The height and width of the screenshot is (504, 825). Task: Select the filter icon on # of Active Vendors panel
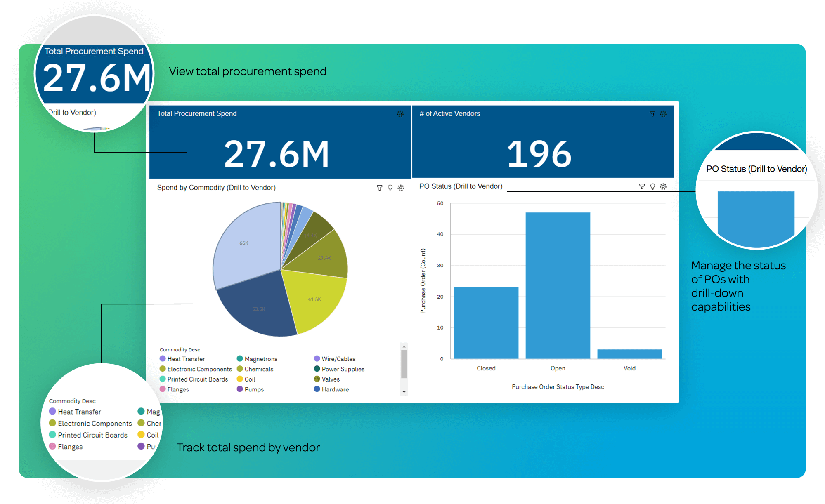tap(652, 114)
